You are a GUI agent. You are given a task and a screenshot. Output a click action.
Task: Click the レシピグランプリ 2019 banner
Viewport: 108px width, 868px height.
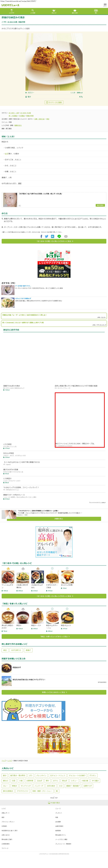click(x=54, y=264)
